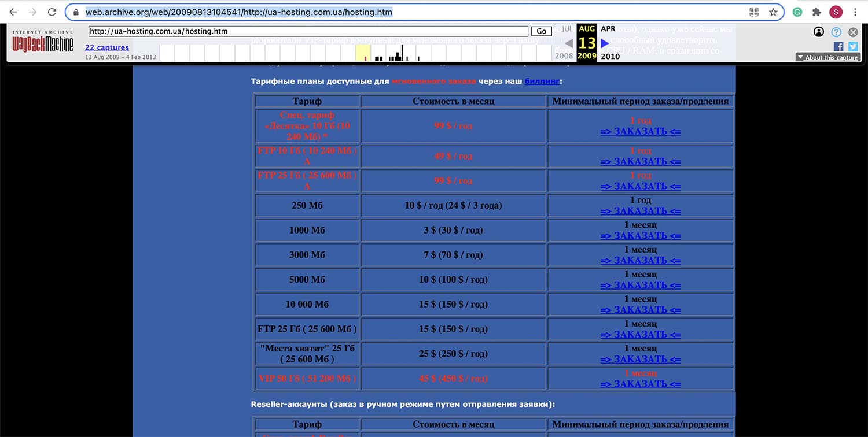Open the Wayback help question mark icon

[x=836, y=32]
